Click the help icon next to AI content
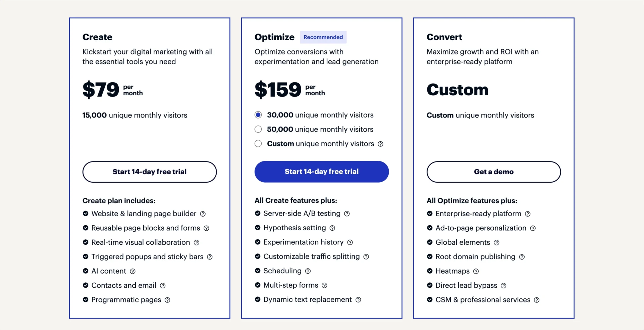 [x=133, y=271]
